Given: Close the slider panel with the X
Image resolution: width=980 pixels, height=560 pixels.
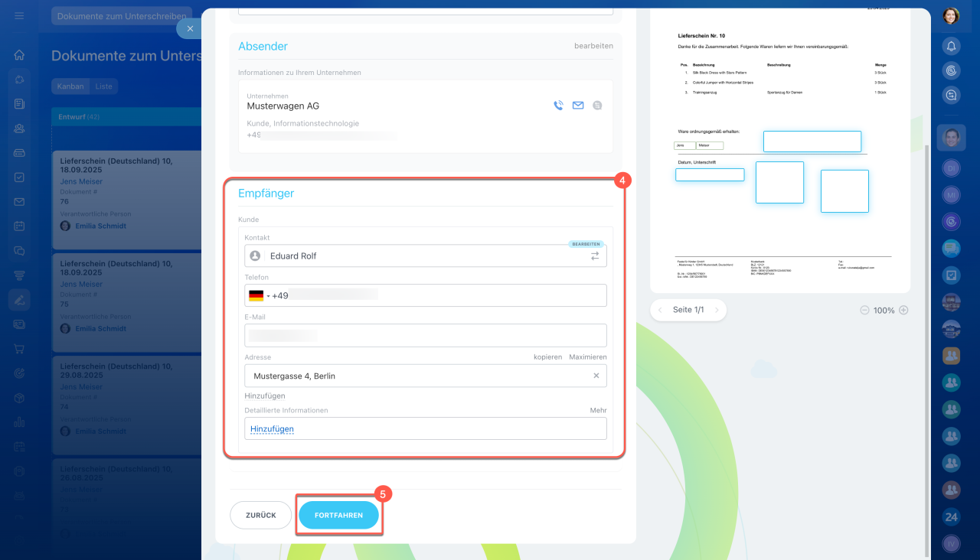Looking at the screenshot, I should (x=190, y=28).
